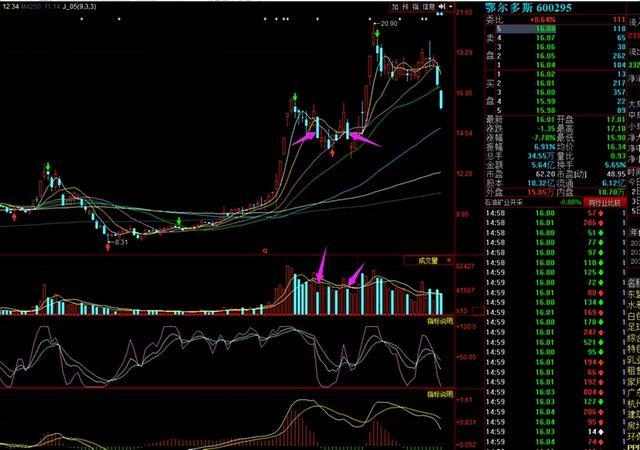Click the 内盘 value 18.70万
The width and height of the screenshot is (640, 450).
click(x=612, y=192)
